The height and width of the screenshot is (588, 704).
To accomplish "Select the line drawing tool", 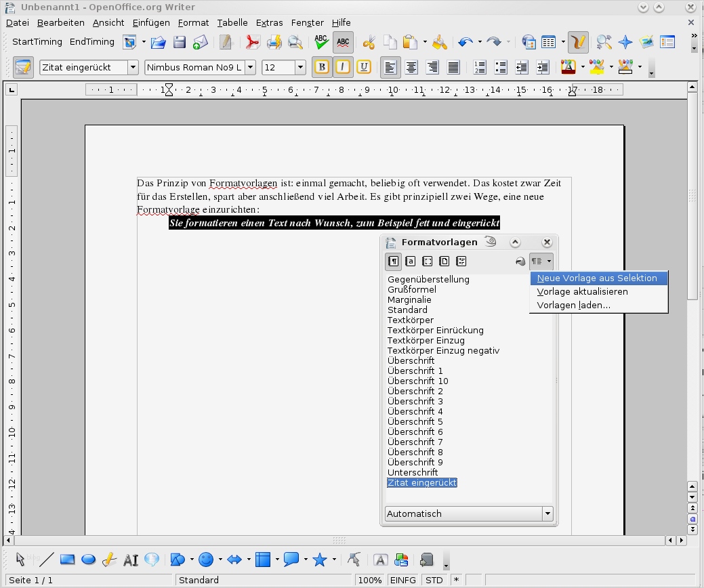I will pyautogui.click(x=46, y=560).
